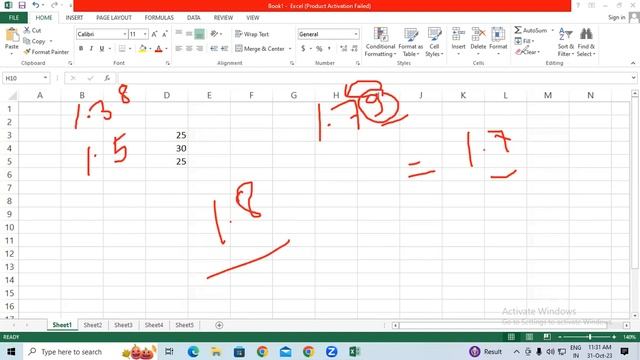
Task: Click the AutoSum sigma button
Action: point(531,30)
